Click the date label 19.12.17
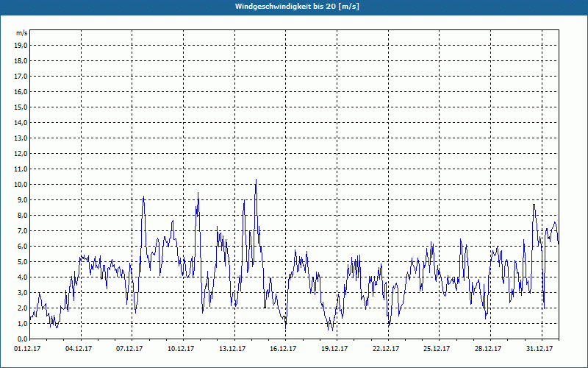588x368 pixels. point(334,349)
